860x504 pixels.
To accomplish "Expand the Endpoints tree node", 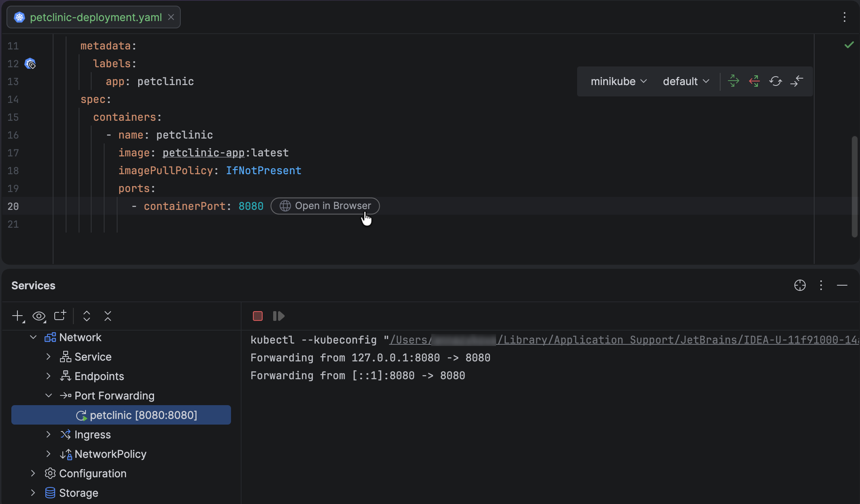I will pyautogui.click(x=49, y=376).
